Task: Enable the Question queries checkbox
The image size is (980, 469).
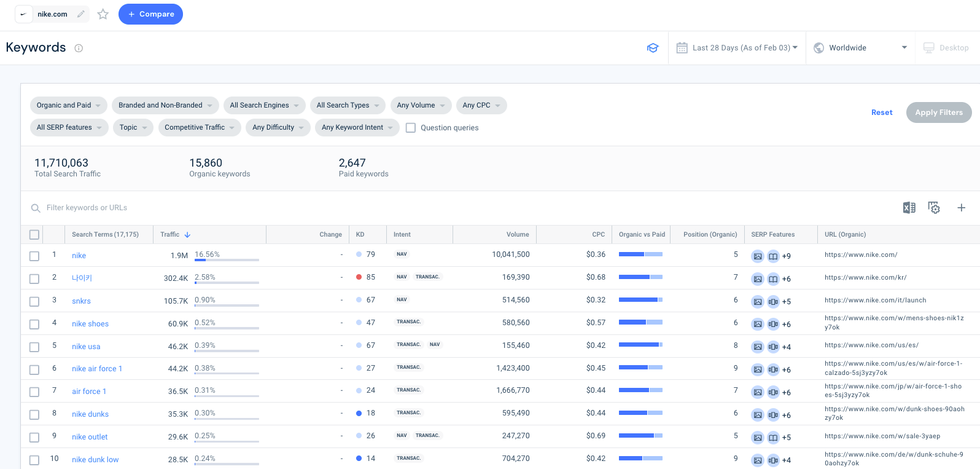Action: [411, 128]
